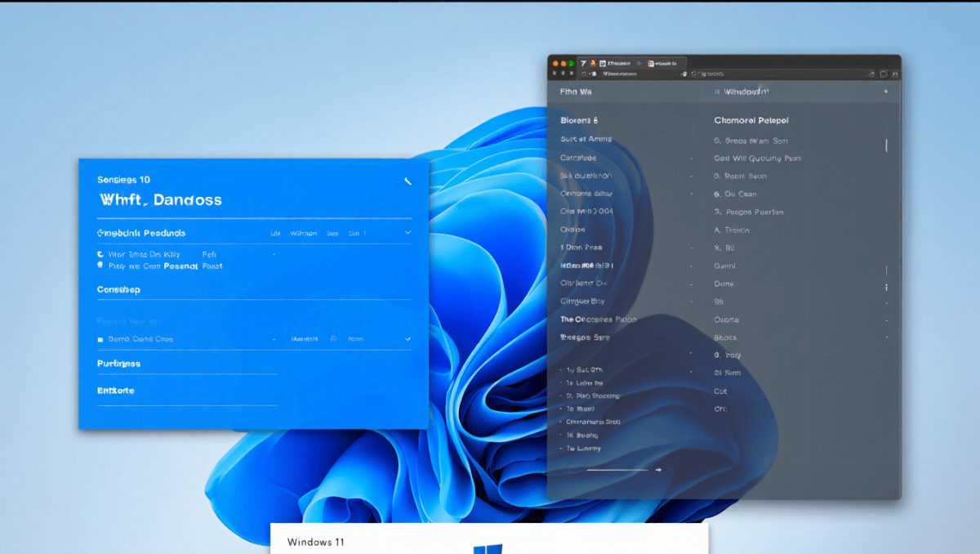
Task: Open the 'Purfingess' section in blue panel
Action: tap(118, 364)
